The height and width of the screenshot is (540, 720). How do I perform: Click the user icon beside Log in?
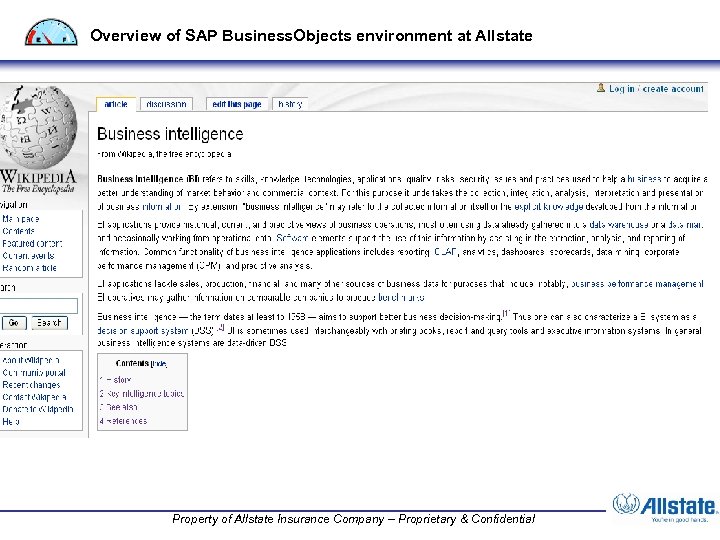tap(601, 88)
